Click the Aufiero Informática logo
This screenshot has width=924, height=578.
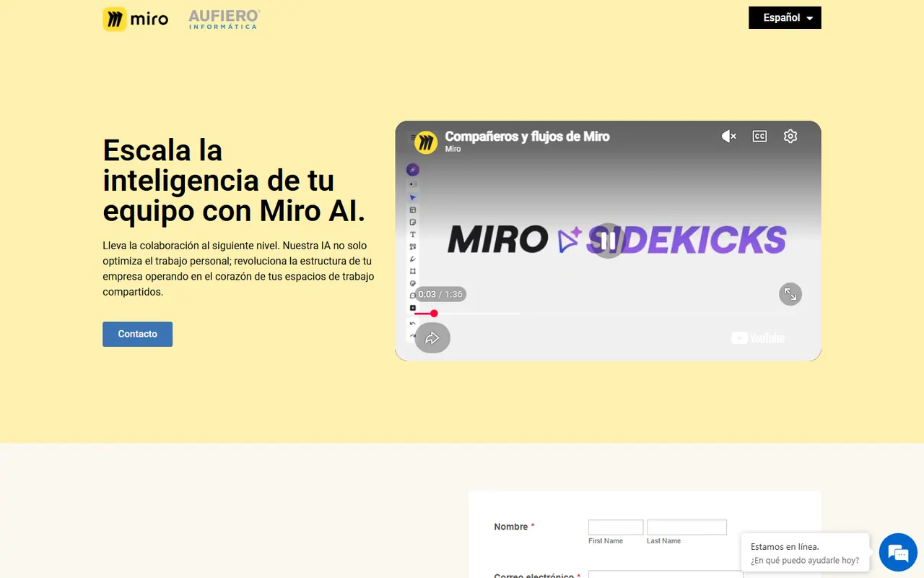click(224, 19)
